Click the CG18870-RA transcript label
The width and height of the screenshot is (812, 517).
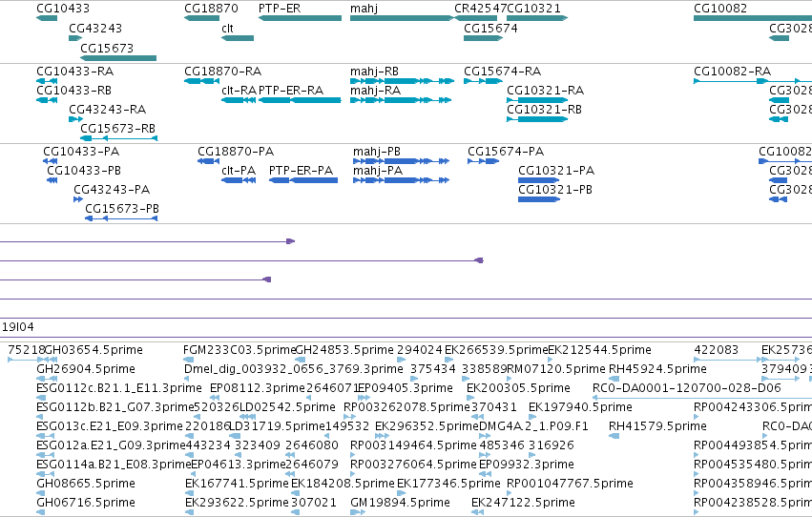point(223,71)
